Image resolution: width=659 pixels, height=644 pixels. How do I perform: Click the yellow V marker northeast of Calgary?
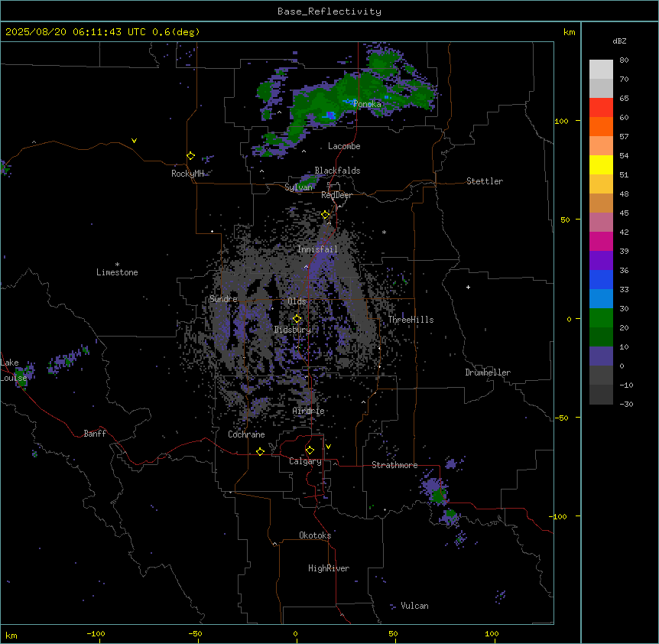click(328, 447)
